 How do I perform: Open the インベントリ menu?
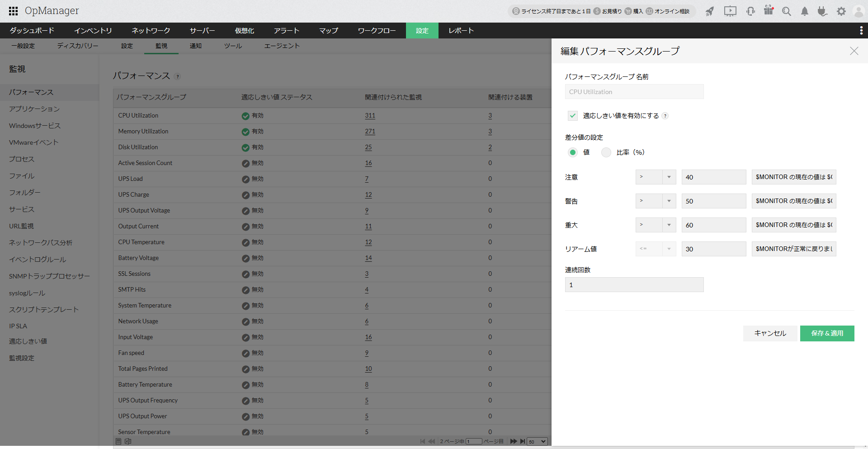pyautogui.click(x=93, y=30)
